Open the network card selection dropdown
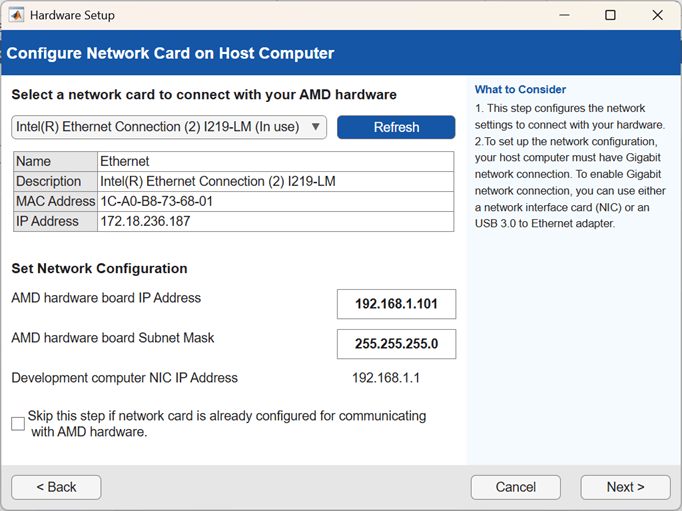This screenshot has height=511, width=682. pos(169,127)
